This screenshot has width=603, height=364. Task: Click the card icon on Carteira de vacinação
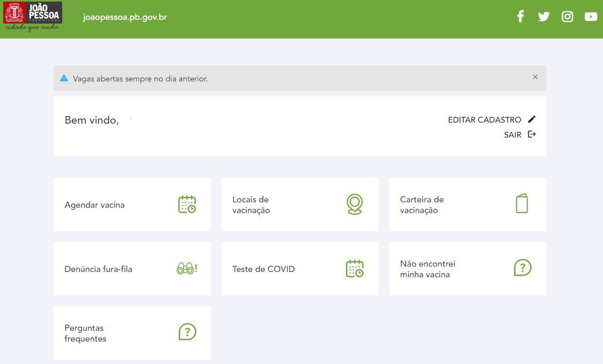(x=522, y=204)
